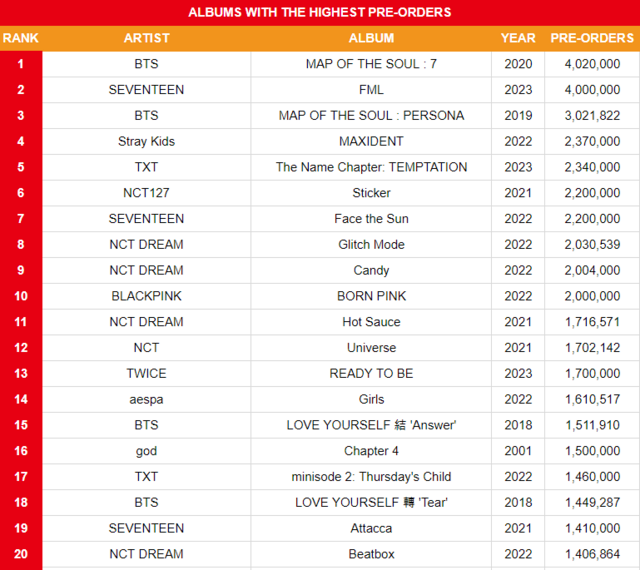
Task: Select the album 'Attacca'
Action: tap(371, 528)
